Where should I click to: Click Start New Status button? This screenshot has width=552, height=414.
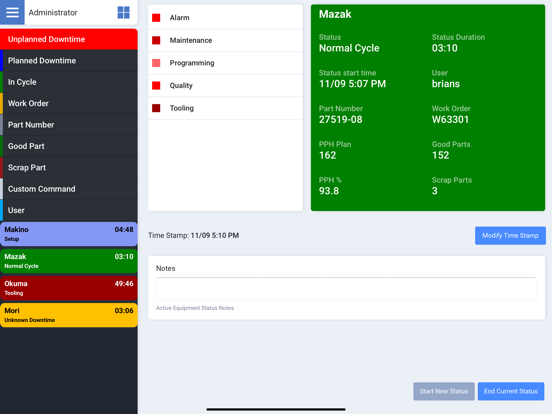click(444, 391)
